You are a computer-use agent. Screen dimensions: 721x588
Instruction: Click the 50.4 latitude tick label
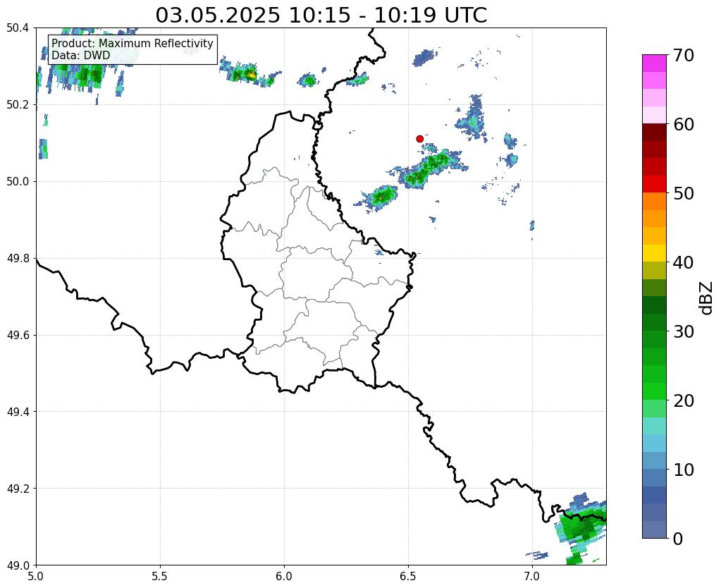18,27
